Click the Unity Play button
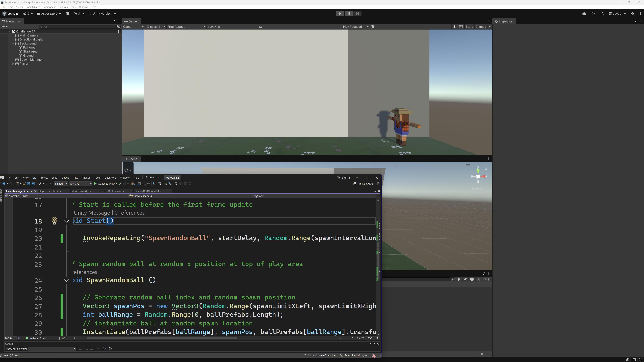644x362 pixels. (x=340, y=14)
